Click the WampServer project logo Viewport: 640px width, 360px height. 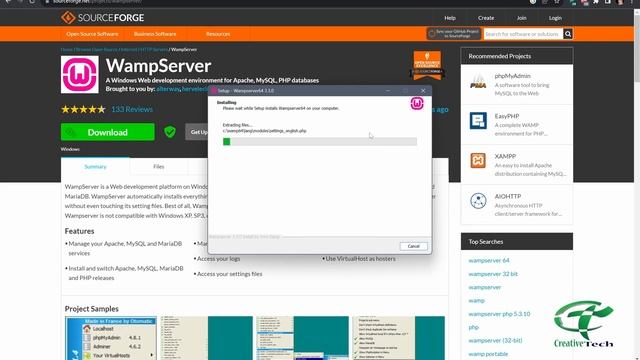click(80, 75)
